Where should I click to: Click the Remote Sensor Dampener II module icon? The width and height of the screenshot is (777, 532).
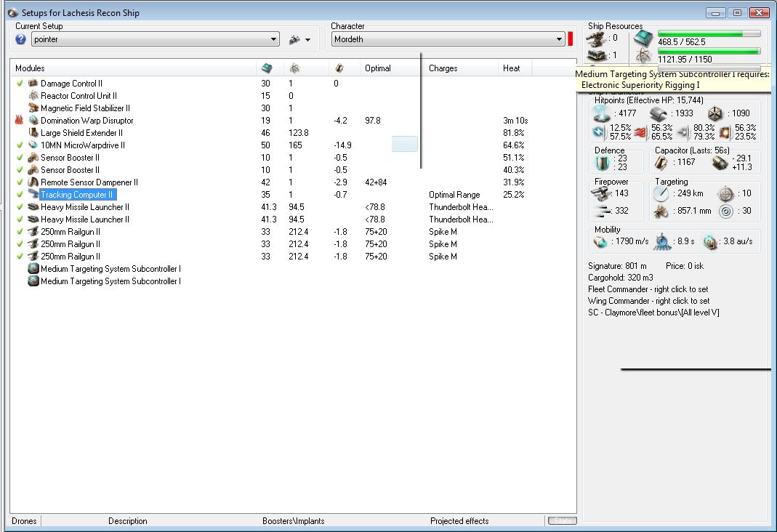click(33, 182)
